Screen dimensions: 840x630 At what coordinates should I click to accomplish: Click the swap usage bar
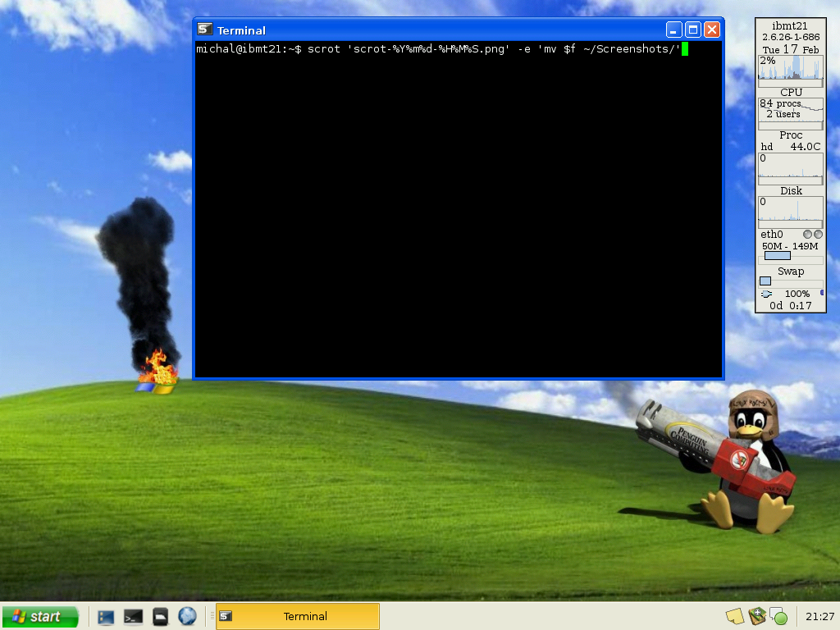(x=791, y=281)
